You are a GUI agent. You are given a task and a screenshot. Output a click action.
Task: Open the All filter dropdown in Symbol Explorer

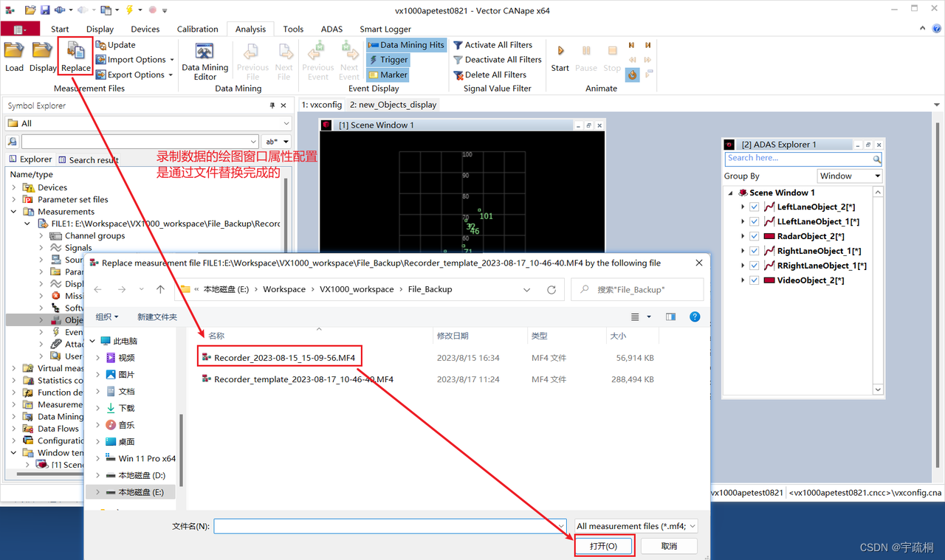click(x=148, y=123)
